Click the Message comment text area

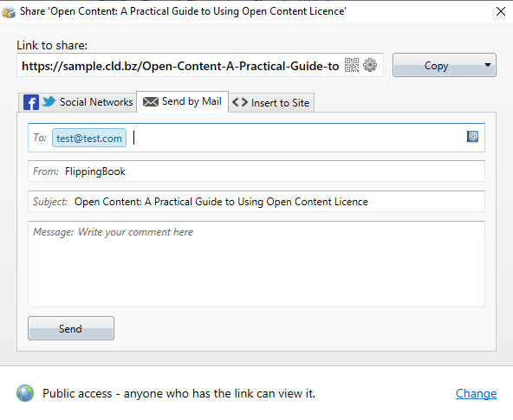pos(256,264)
